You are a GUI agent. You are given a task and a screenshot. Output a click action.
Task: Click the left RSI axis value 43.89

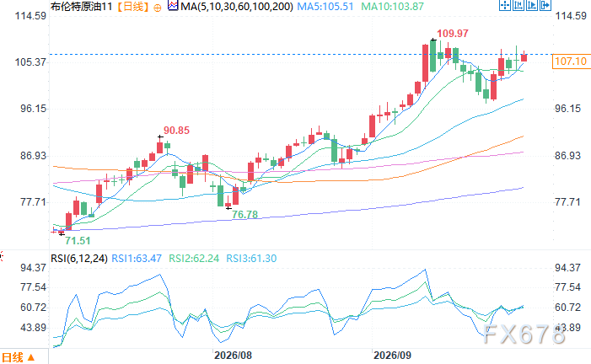click(33, 328)
